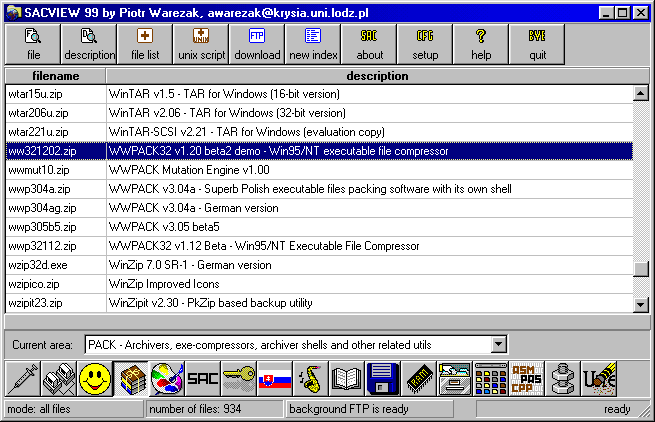Click the WWPACK Mutation Engine v1.00 description
655x422 pixels.
coord(189,170)
